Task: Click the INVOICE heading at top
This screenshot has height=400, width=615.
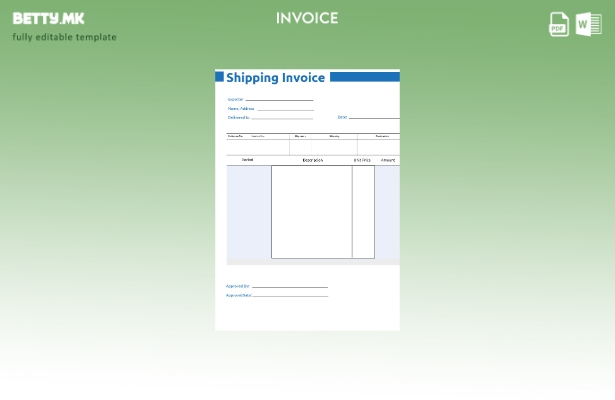Action: (307, 18)
